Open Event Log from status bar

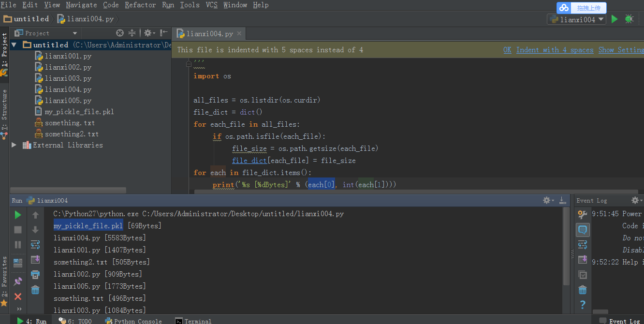click(x=620, y=321)
